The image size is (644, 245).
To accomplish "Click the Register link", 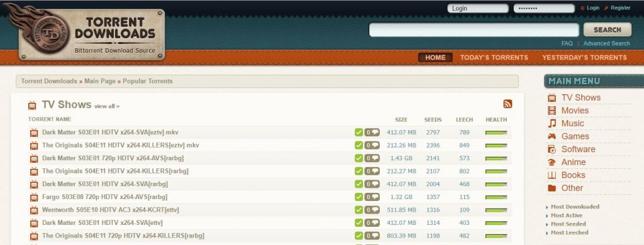I will [x=621, y=8].
